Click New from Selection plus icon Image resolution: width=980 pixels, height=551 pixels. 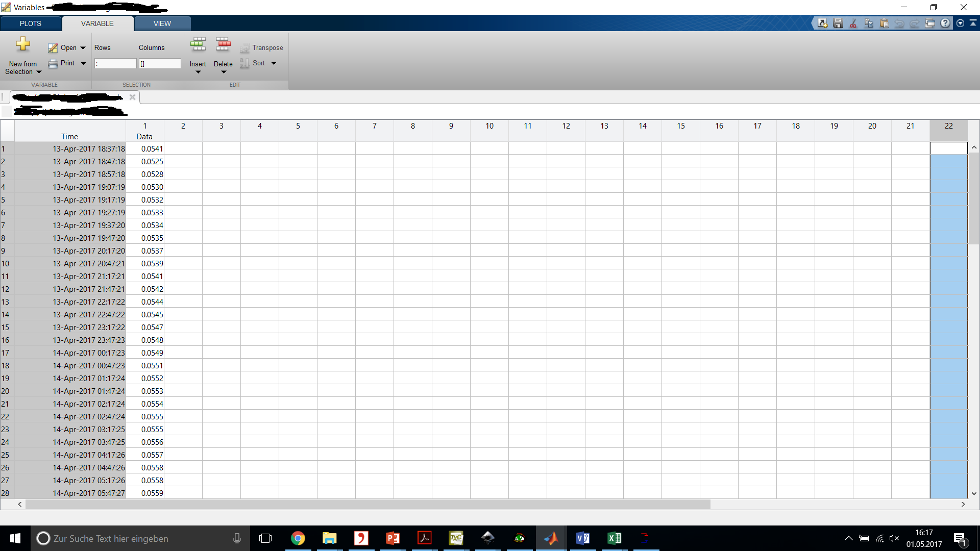[23, 44]
